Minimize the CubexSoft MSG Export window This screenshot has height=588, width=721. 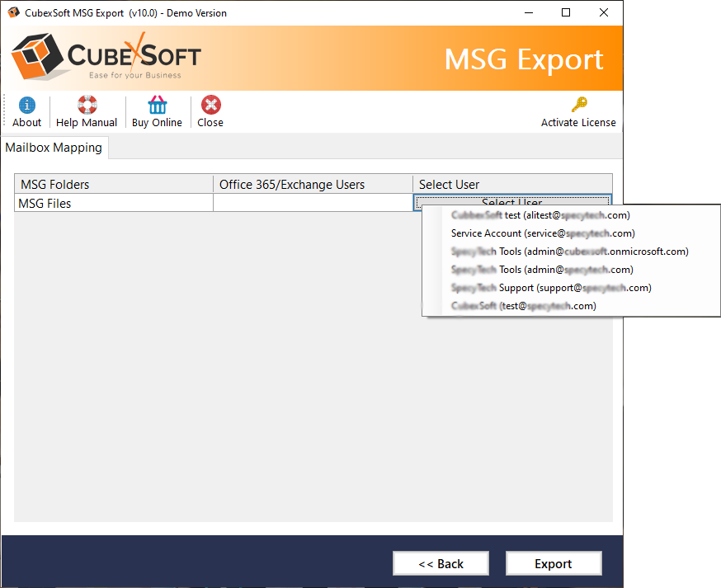pos(529,13)
